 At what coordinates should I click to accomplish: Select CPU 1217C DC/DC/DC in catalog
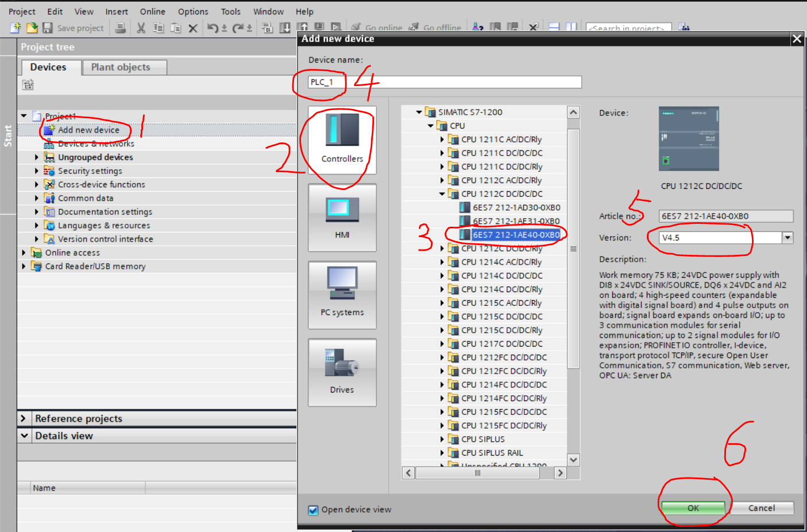click(x=501, y=344)
